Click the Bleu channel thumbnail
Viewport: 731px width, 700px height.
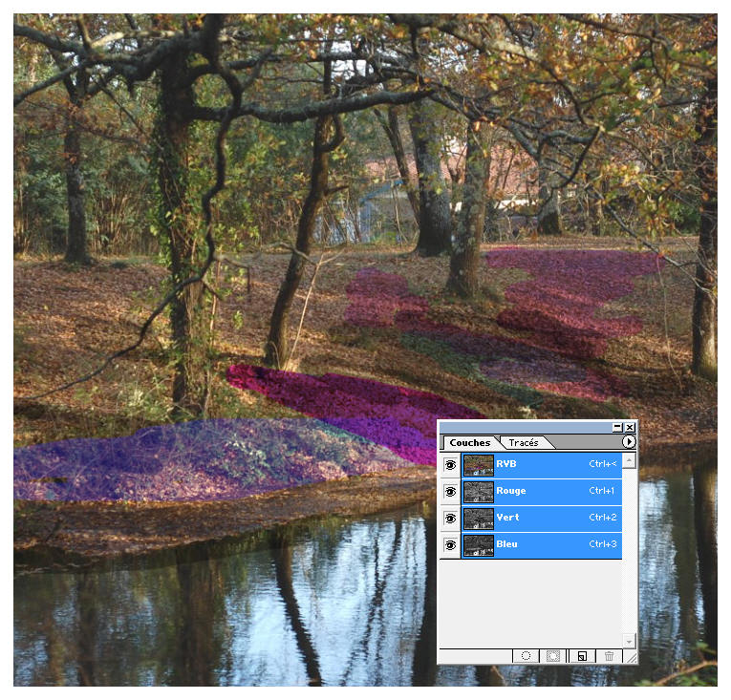point(479,545)
